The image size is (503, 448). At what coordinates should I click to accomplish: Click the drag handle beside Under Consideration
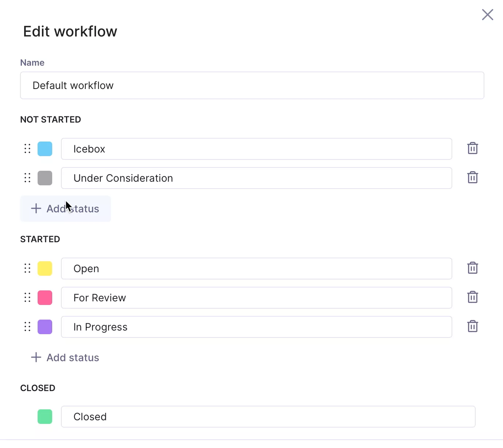point(27,178)
